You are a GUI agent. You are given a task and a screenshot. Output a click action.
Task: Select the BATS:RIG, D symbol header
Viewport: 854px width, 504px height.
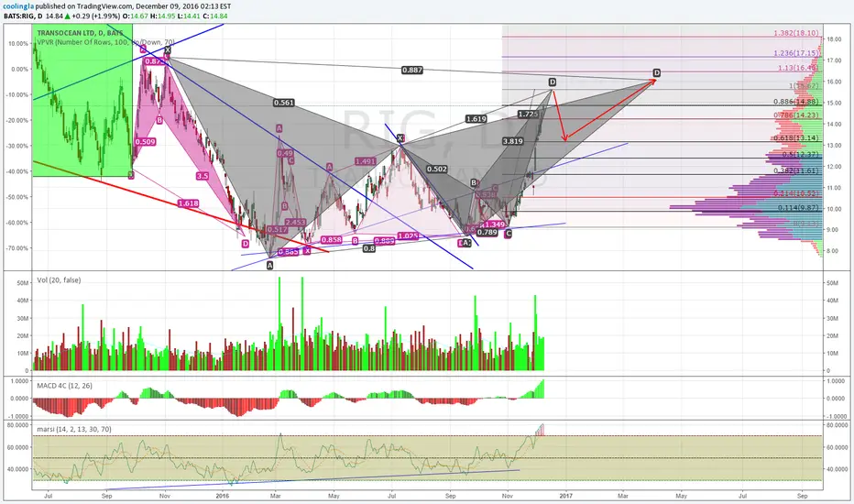tap(22, 16)
